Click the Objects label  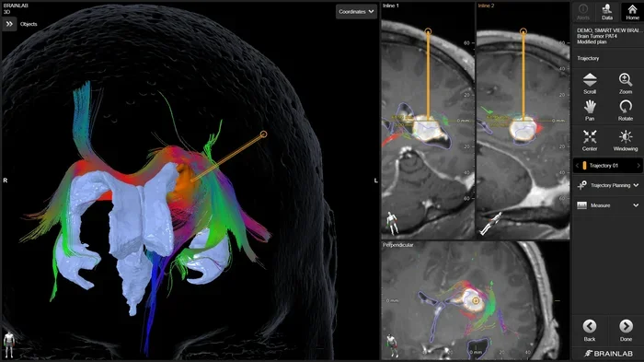click(29, 24)
